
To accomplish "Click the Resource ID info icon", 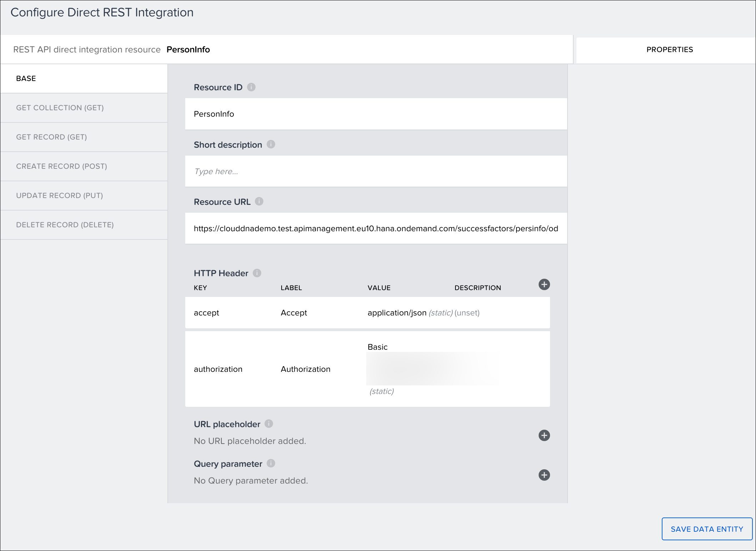I will [x=251, y=87].
